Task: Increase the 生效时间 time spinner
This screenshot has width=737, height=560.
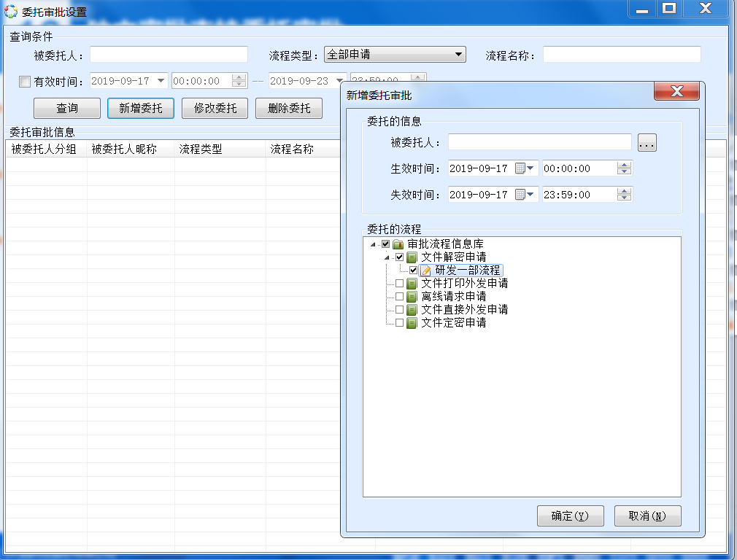Action: pyautogui.click(x=624, y=165)
